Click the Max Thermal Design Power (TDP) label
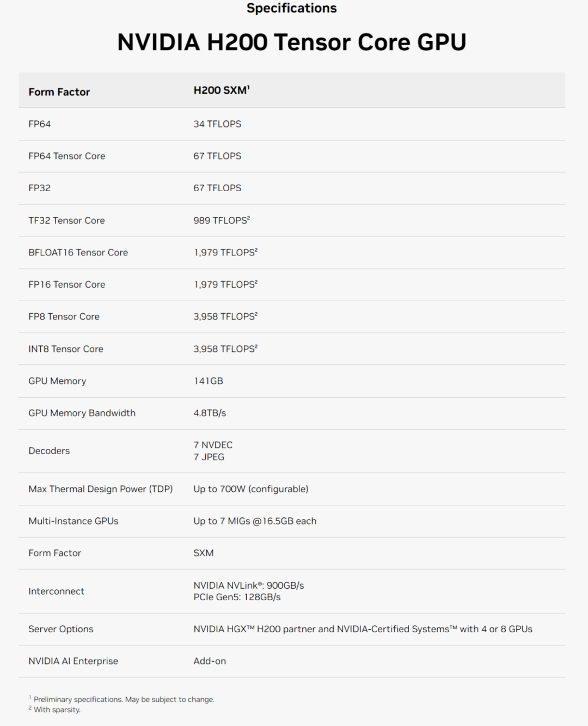 101,489
